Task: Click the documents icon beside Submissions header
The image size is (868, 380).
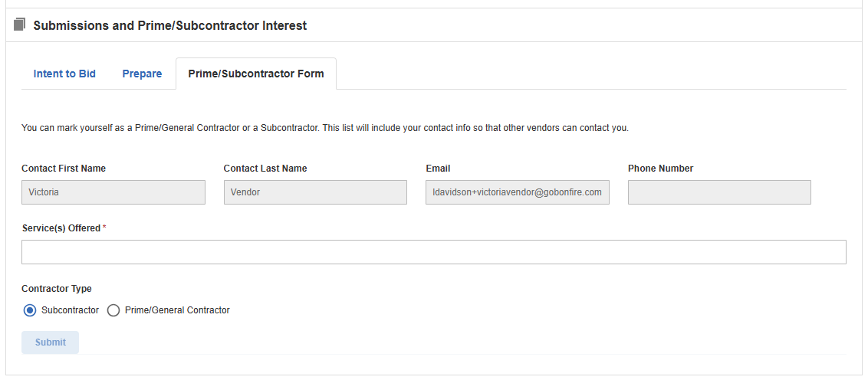Action: [x=20, y=25]
